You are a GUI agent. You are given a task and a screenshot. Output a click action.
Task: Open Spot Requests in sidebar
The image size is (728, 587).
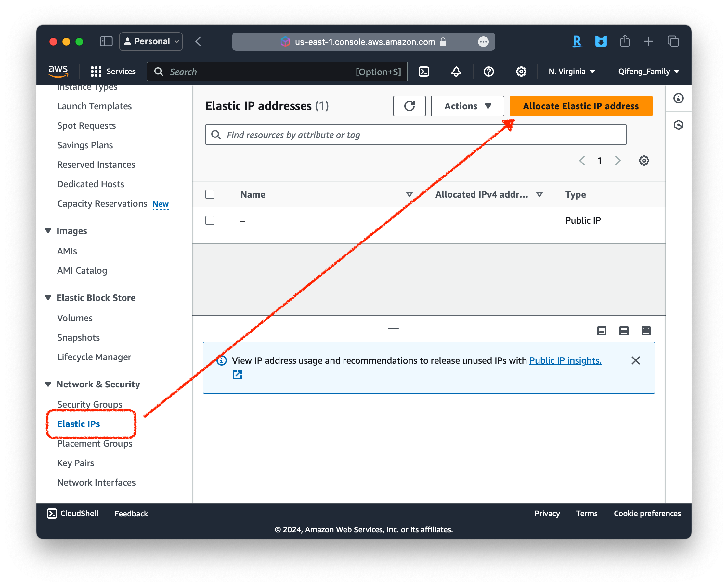point(86,126)
